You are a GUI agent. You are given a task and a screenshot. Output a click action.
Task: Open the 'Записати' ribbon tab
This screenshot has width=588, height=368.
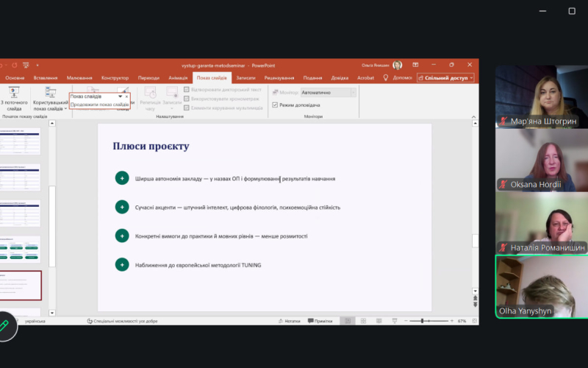[x=245, y=78]
